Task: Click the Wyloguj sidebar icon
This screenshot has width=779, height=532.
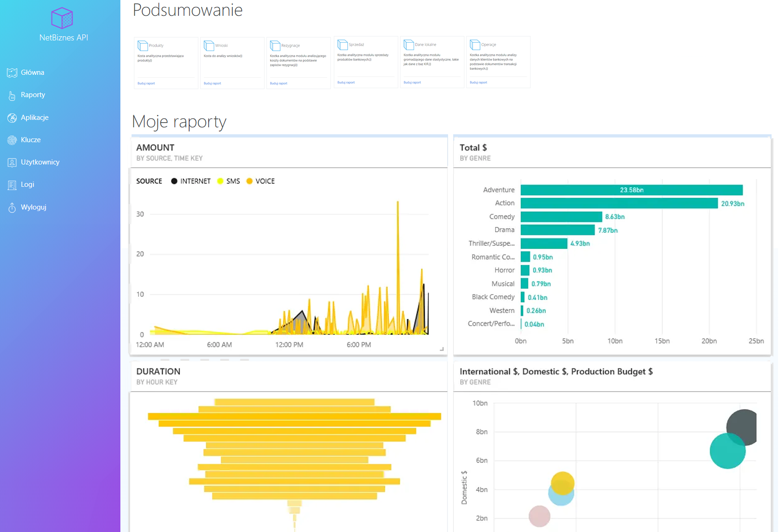Action: click(12, 208)
